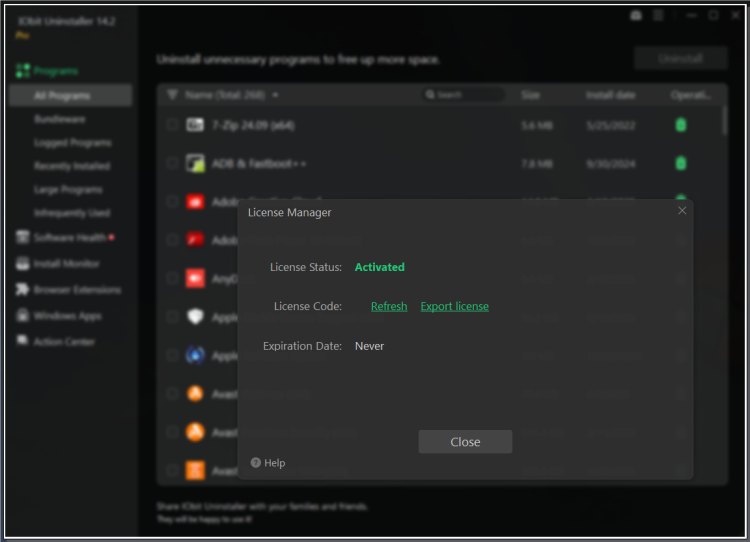Screen dimensions: 750x542
Task: Click the License Manager dialog title
Action: [289, 212]
